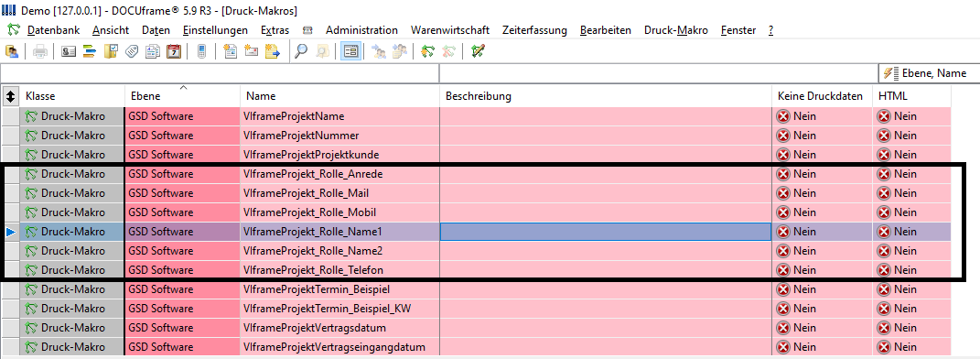Open the Zeiterfassung menu
980x359 pixels.
click(534, 30)
